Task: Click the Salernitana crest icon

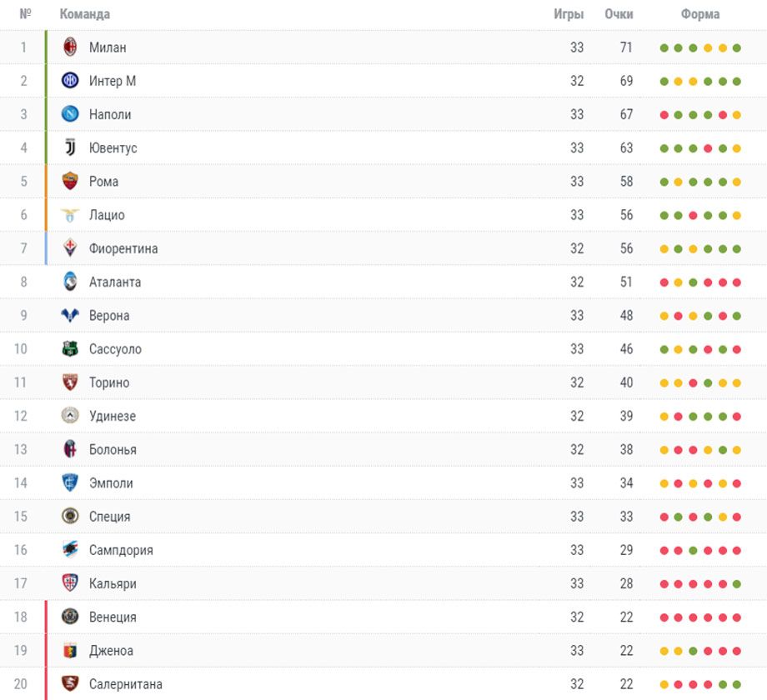Action: (x=70, y=683)
